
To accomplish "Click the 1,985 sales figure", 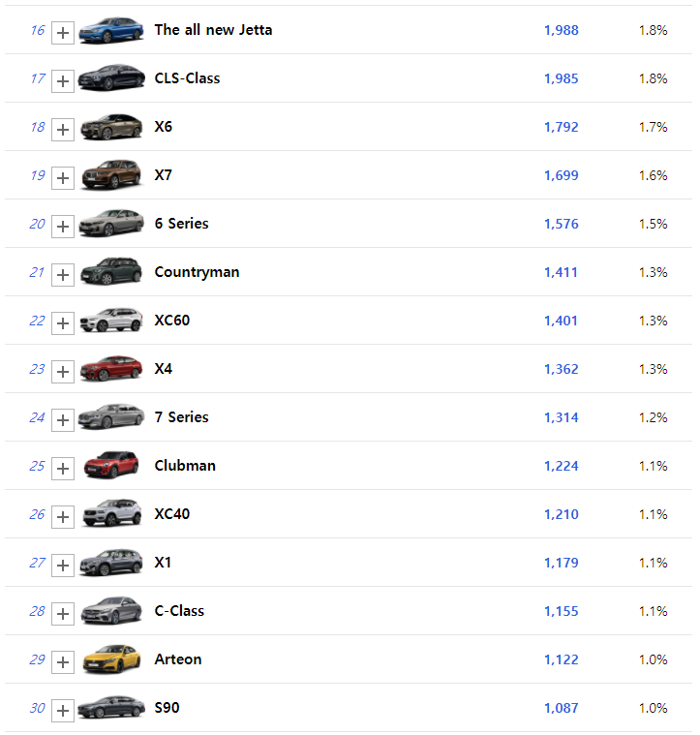I will tap(562, 78).
